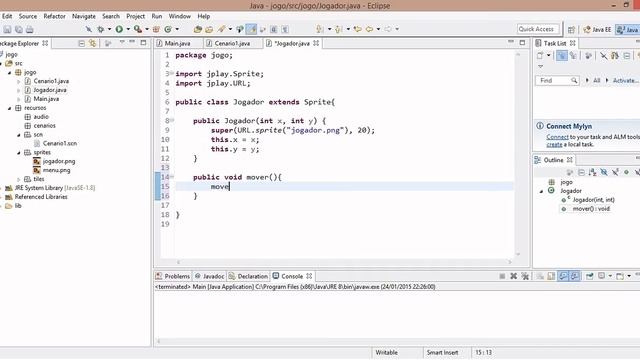Click the Open Type toolbar icon
Viewport: 640px width, 360px height.
198,29
